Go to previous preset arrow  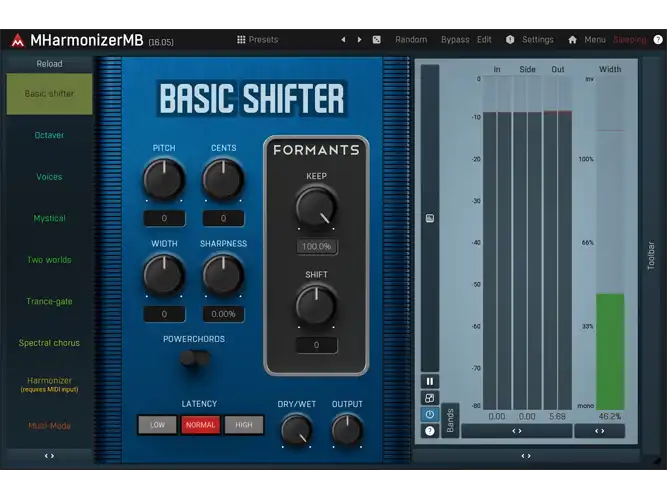point(343,40)
